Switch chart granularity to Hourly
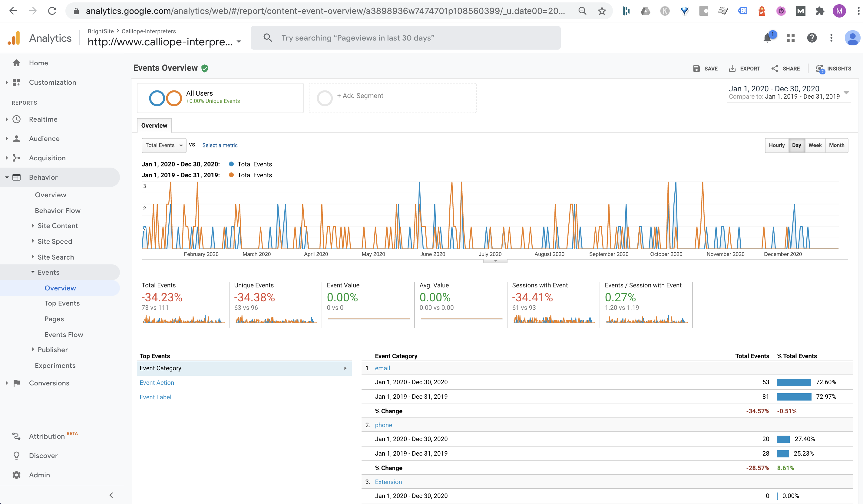 click(x=776, y=146)
